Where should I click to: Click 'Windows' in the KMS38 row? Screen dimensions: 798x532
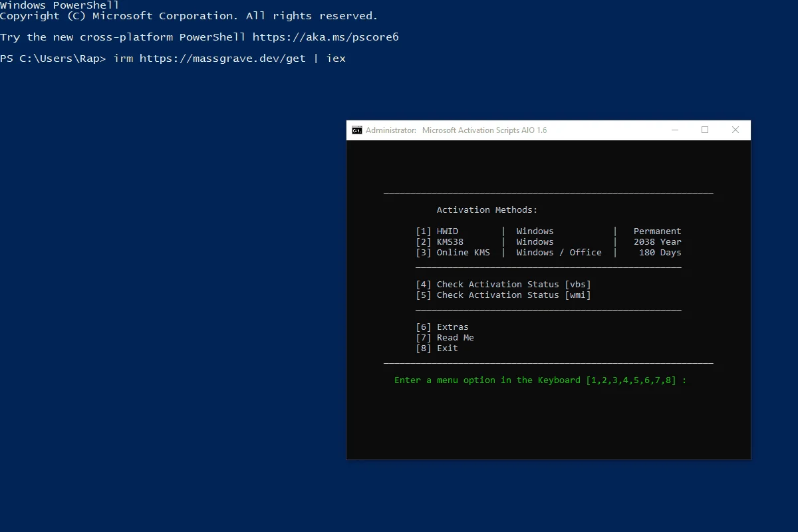coord(535,242)
